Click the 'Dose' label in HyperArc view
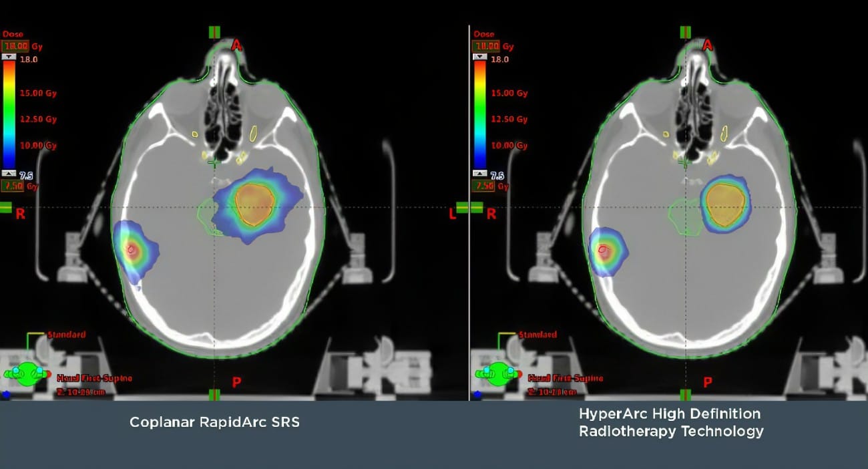Image resolution: width=868 pixels, height=469 pixels. click(x=483, y=33)
